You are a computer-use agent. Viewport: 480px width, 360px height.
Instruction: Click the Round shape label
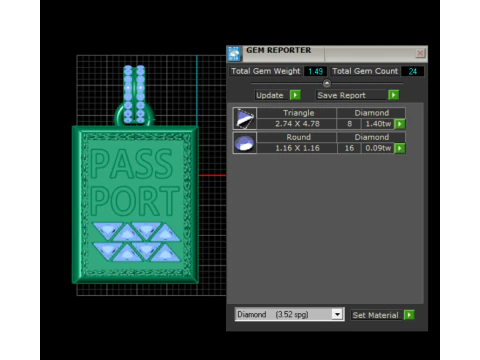[x=297, y=137]
